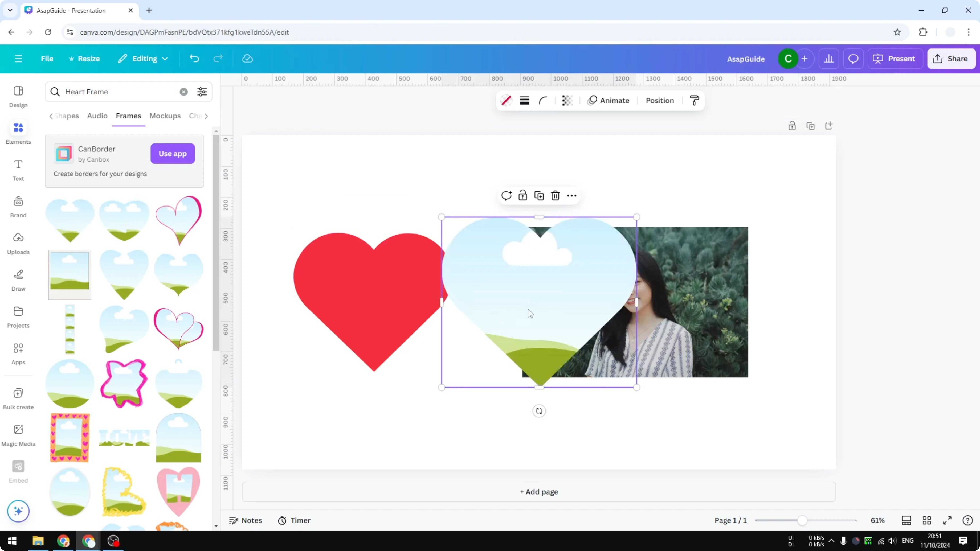This screenshot has height=551, width=980.
Task: Expand more element categories with right chevron
Action: 207,116
